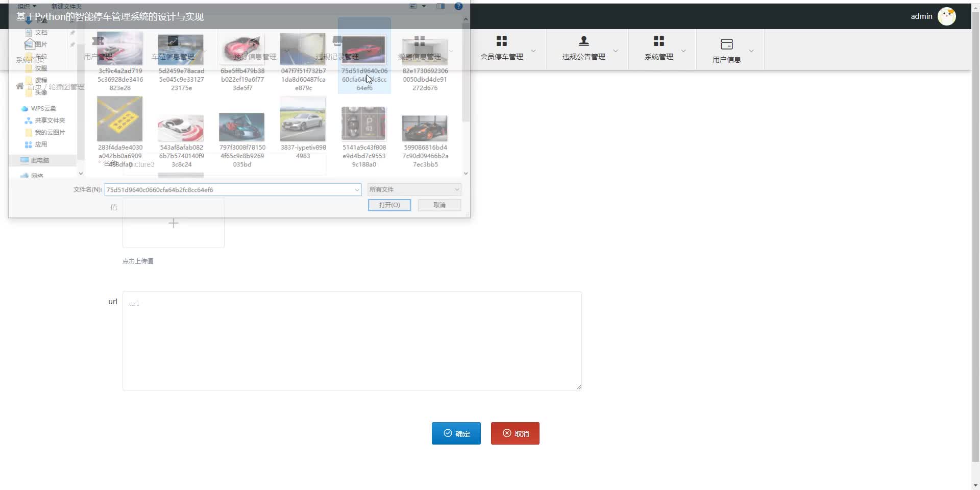This screenshot has width=980, height=490.
Task: Click the file list scroll-up arrow
Action: pos(465,19)
